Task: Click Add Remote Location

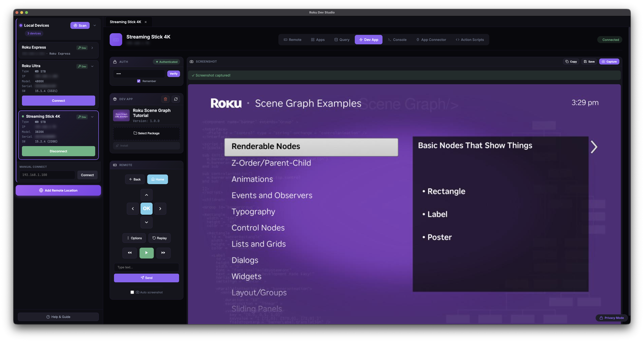Action: [x=58, y=190]
